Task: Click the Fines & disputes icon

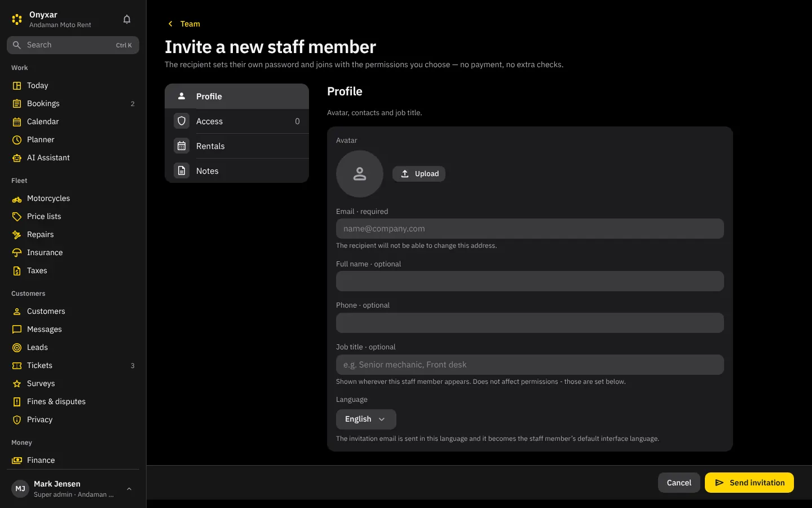Action: (17, 402)
